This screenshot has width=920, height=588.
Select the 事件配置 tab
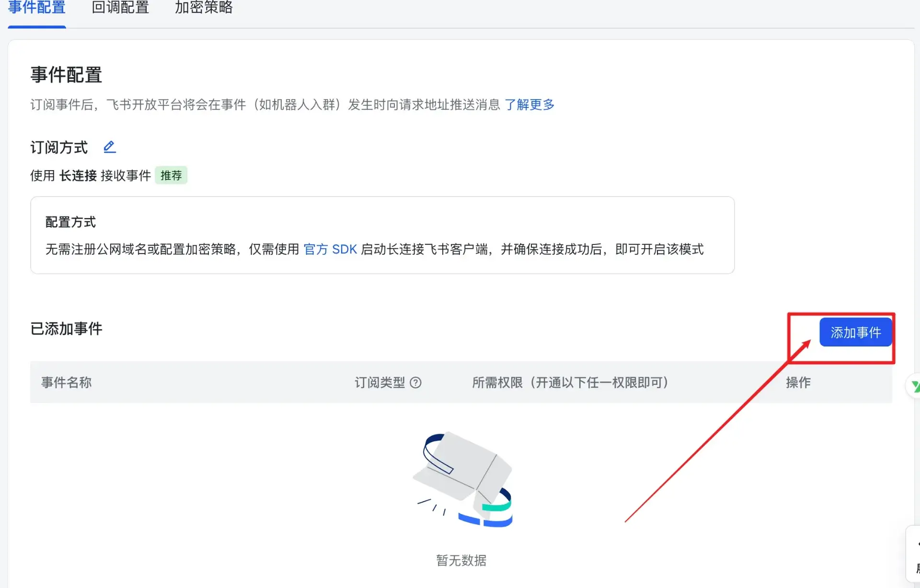(x=37, y=8)
